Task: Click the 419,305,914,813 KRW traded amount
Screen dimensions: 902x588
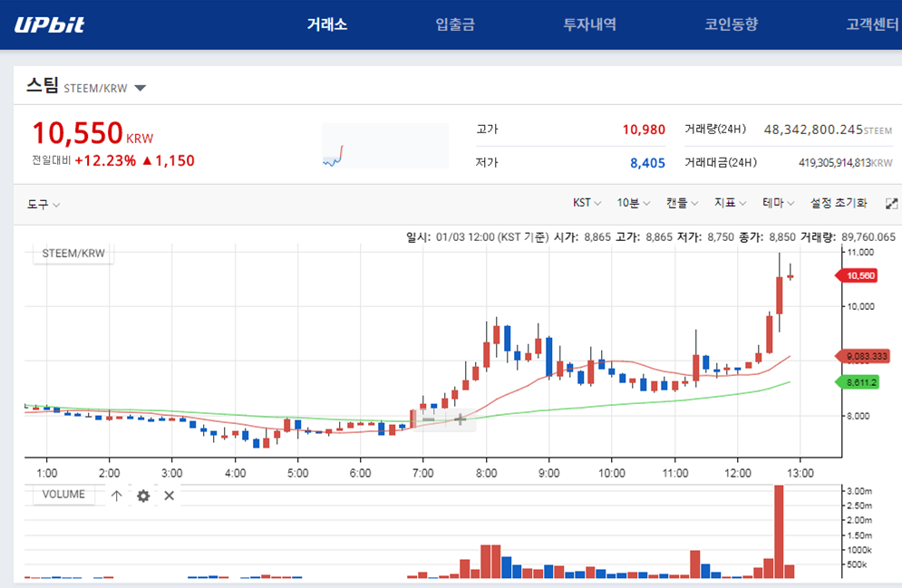Action: tap(846, 163)
